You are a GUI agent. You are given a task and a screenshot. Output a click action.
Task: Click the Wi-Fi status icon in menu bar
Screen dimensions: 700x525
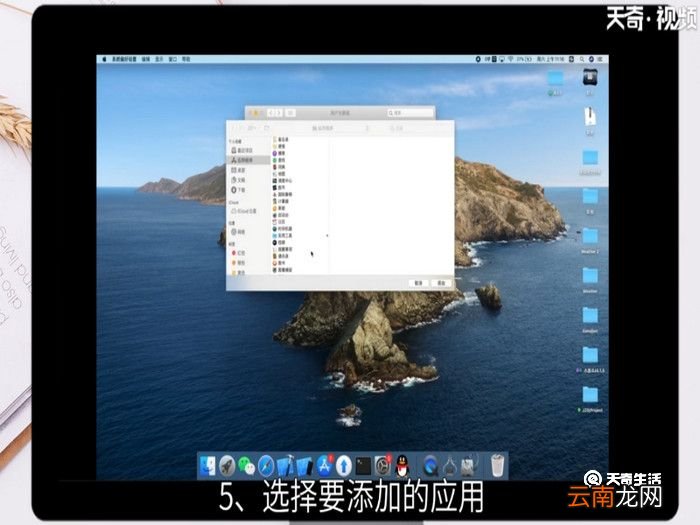(510, 59)
